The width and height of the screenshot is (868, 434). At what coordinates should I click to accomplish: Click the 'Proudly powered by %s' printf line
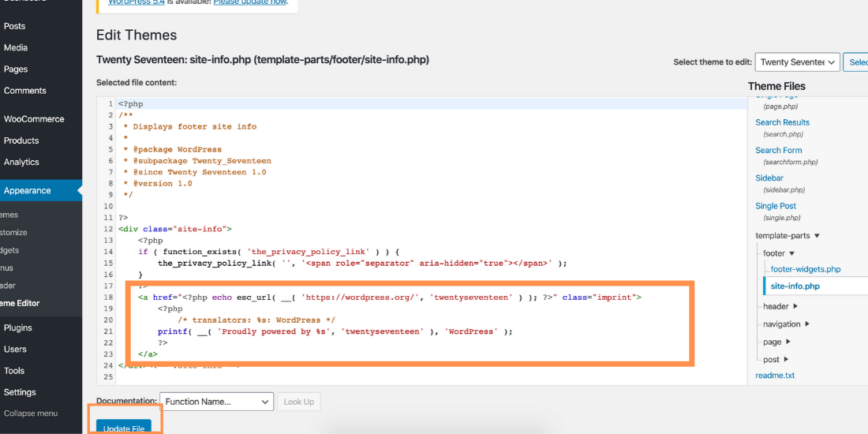(x=335, y=331)
